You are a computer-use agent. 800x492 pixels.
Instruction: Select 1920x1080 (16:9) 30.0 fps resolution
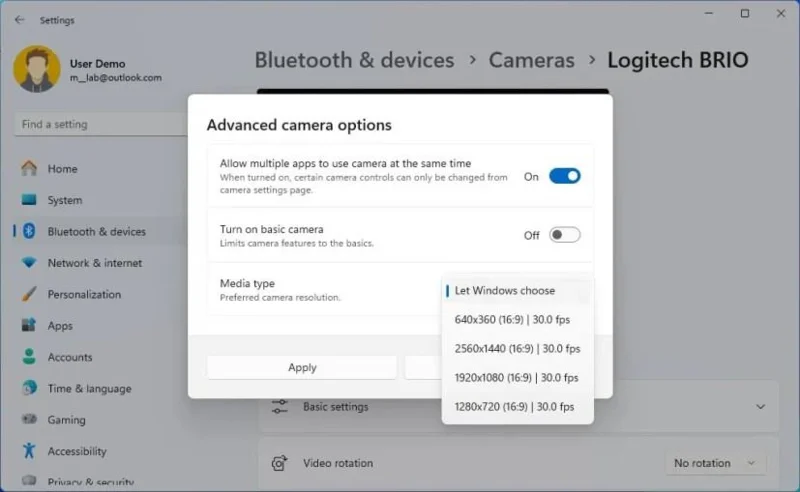tap(517, 378)
